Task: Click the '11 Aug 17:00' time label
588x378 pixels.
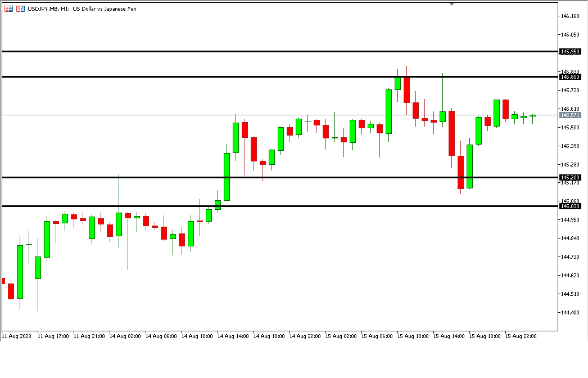Action: 53,336
